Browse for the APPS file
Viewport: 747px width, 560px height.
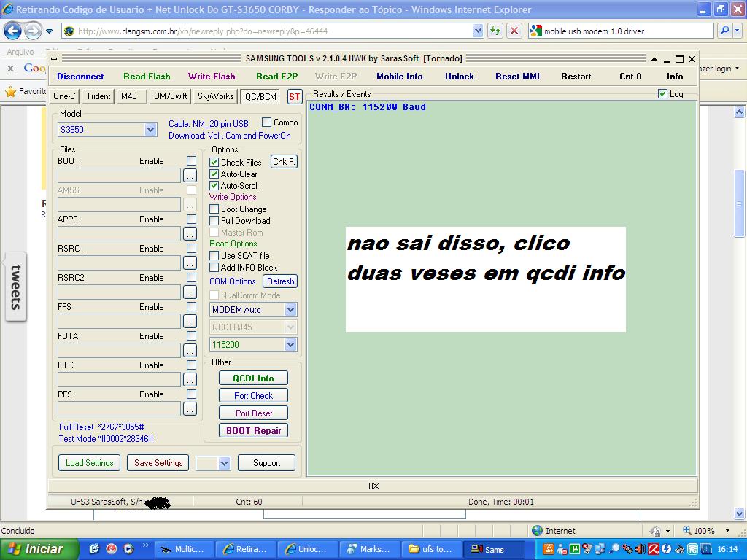coord(190,234)
